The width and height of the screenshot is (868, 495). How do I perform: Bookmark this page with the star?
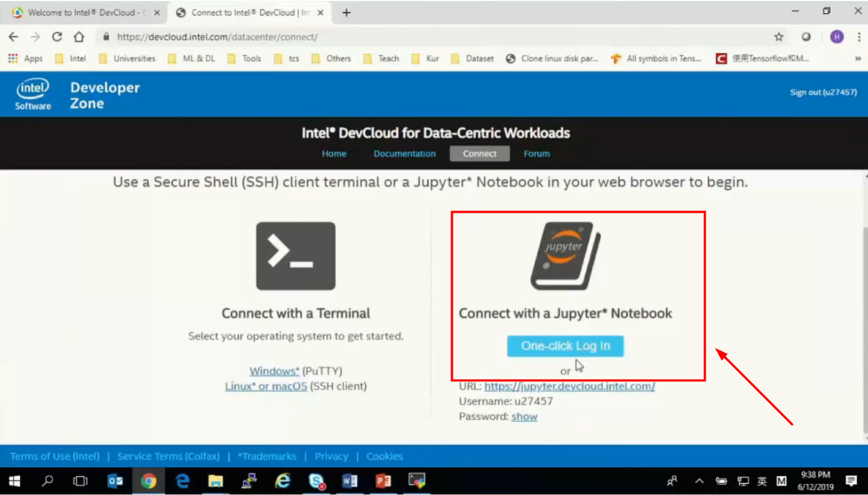779,37
